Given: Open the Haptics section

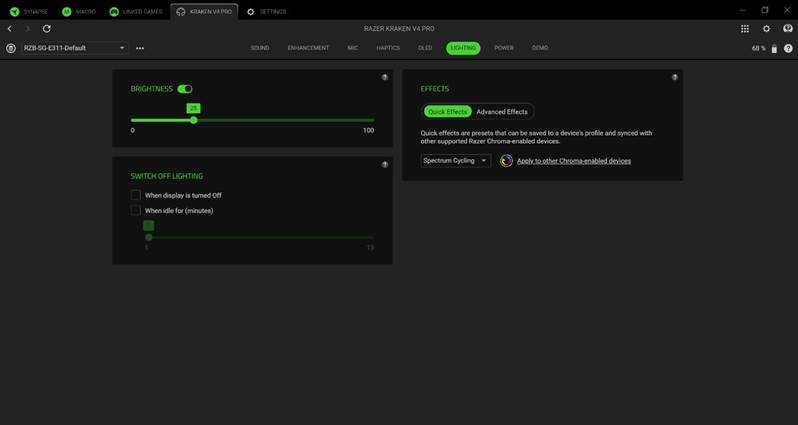Looking at the screenshot, I should tap(388, 48).
